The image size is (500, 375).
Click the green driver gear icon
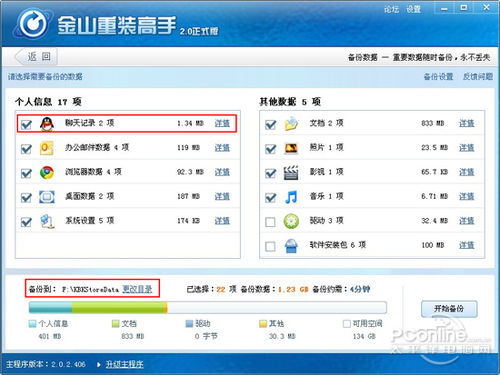pos(291,221)
